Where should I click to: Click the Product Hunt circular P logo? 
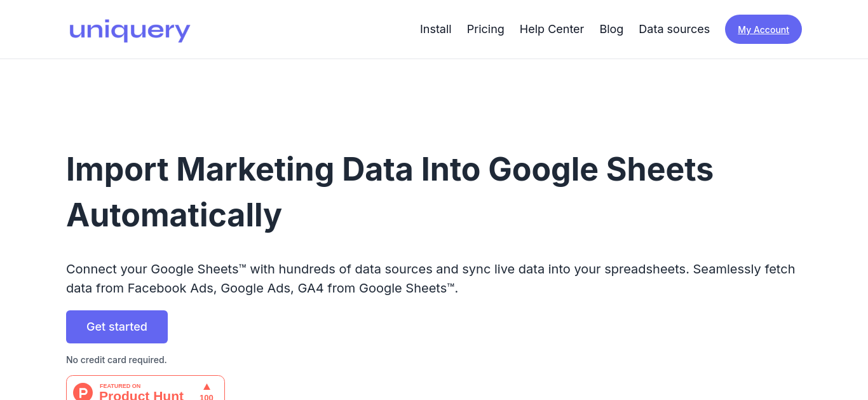point(83,392)
